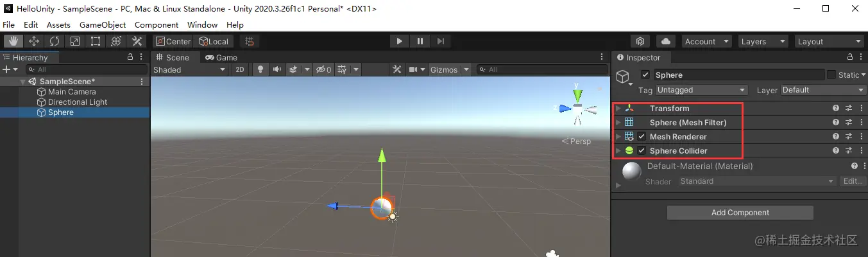Open the Window menu
The width and height of the screenshot is (868, 257).
(x=202, y=24)
